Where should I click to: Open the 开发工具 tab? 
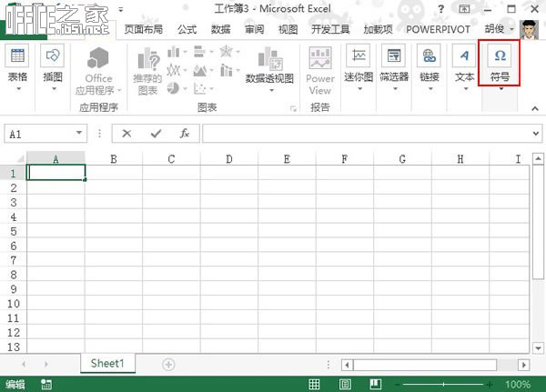tap(330, 29)
